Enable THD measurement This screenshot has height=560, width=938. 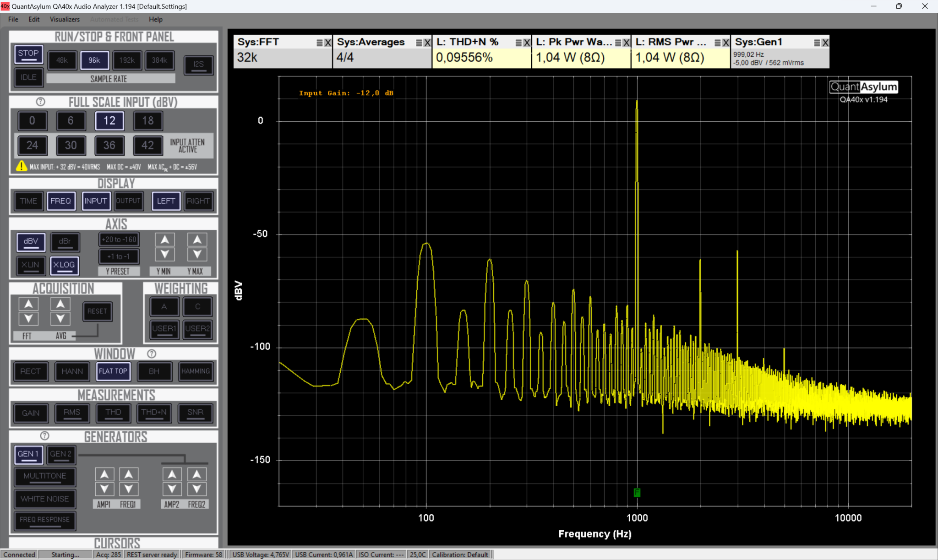(113, 413)
